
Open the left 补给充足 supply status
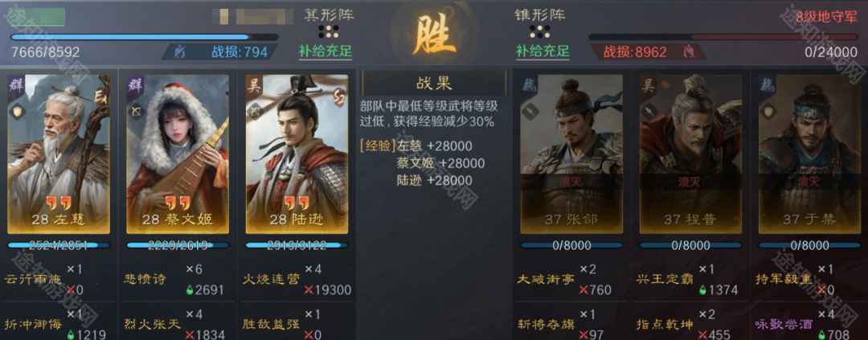coord(325,51)
